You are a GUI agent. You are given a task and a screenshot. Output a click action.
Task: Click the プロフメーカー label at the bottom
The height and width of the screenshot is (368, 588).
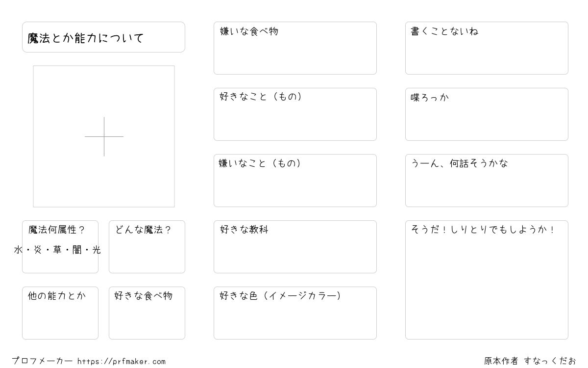[42, 361]
